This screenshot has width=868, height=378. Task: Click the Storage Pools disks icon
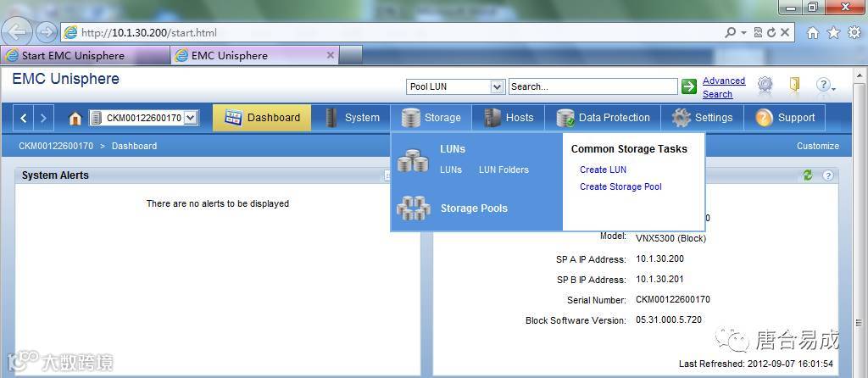point(413,208)
